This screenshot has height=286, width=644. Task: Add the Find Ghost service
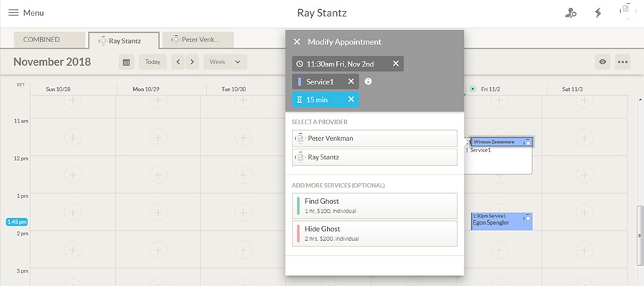pyautogui.click(x=374, y=206)
